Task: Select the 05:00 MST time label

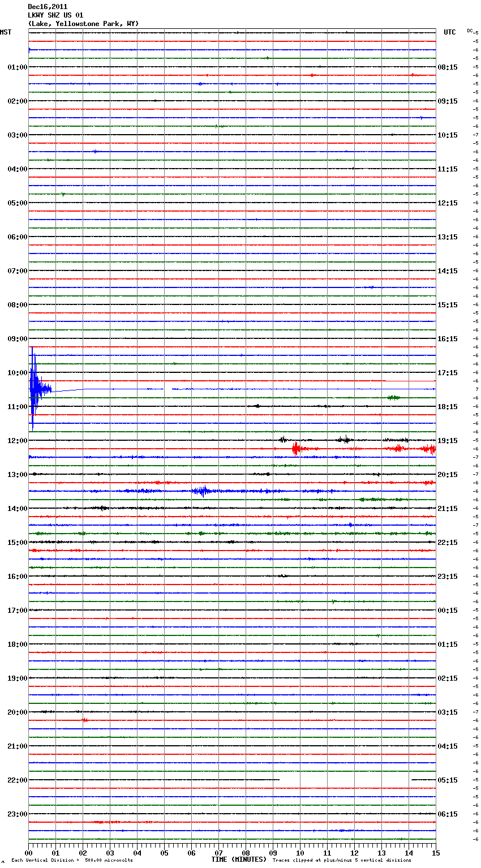Action: [17, 203]
